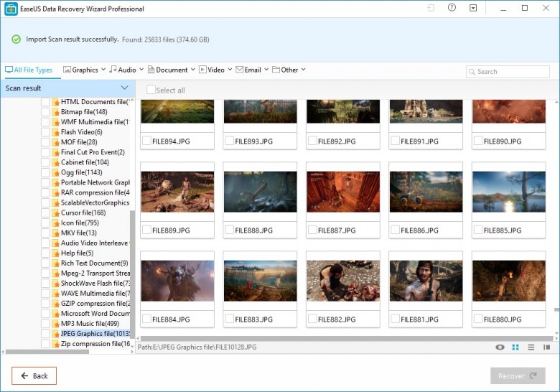Click the MP3 Music file folder icon
Image resolution: width=560 pixels, height=392 pixels.
click(55, 324)
